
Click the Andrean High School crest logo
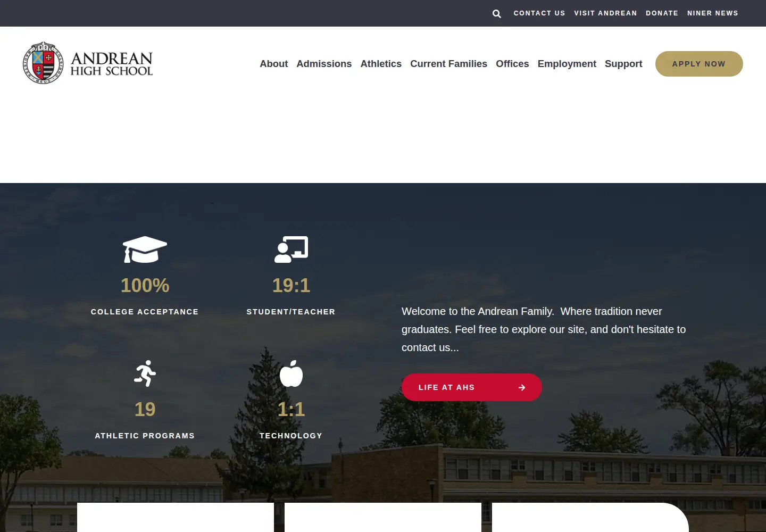tap(43, 63)
